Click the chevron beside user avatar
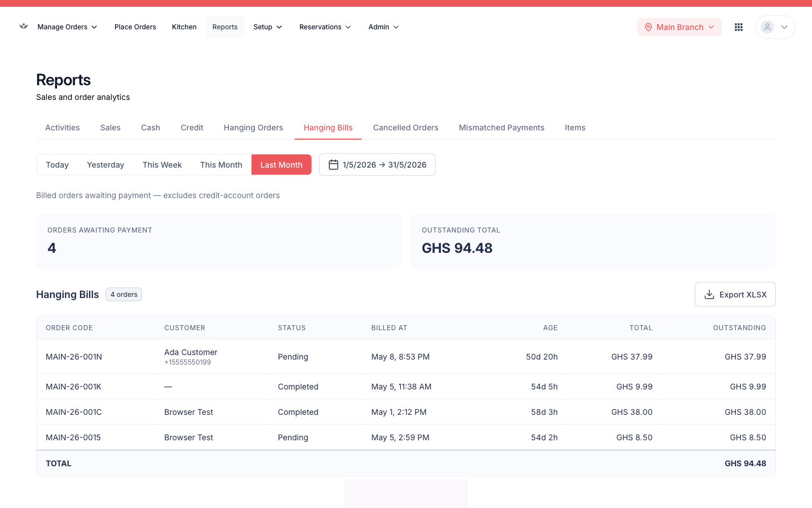Screen dimensions: 812x508 click(x=784, y=27)
